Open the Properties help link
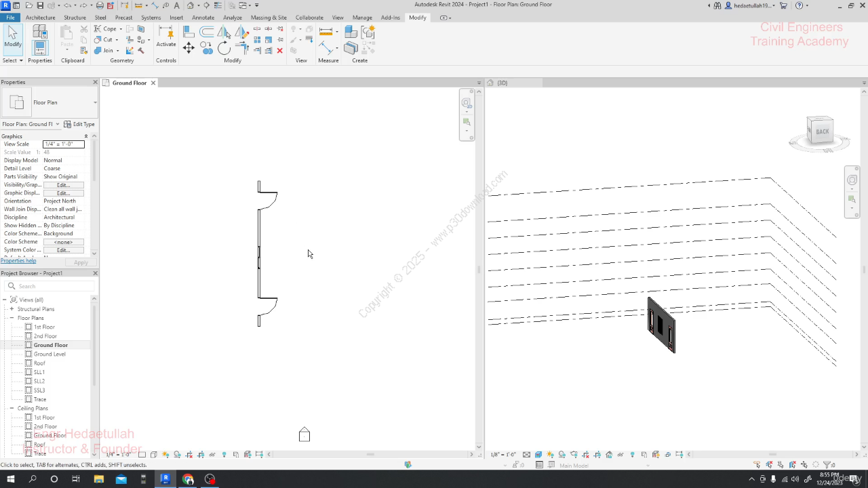Viewport: 868px width, 488px height. (x=18, y=261)
